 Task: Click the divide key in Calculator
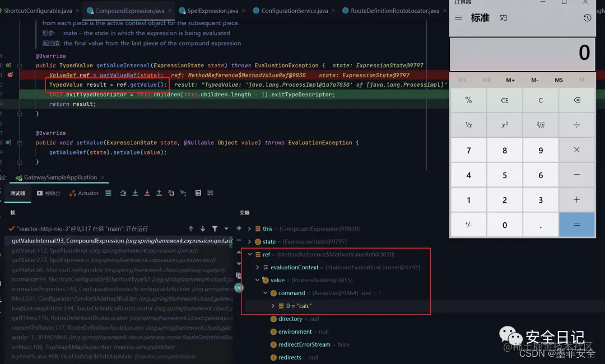577,124
